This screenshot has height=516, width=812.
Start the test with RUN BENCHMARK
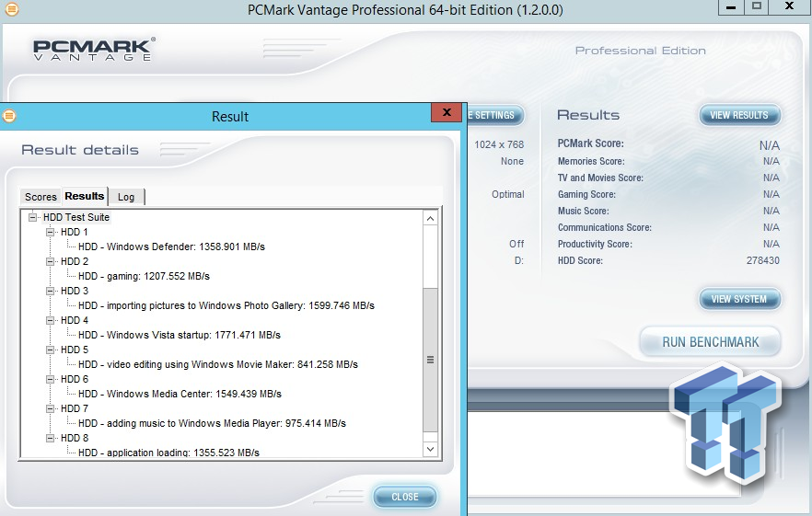tap(710, 342)
